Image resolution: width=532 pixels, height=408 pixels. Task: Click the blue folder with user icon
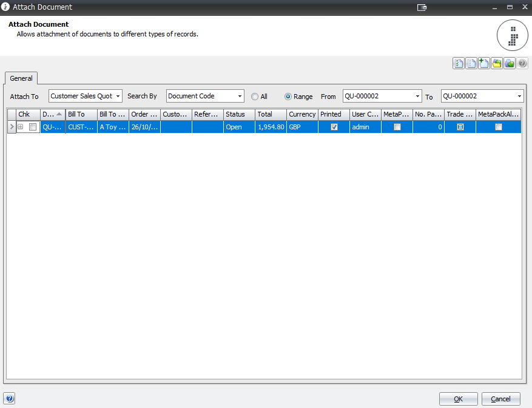pyautogui.click(x=510, y=63)
